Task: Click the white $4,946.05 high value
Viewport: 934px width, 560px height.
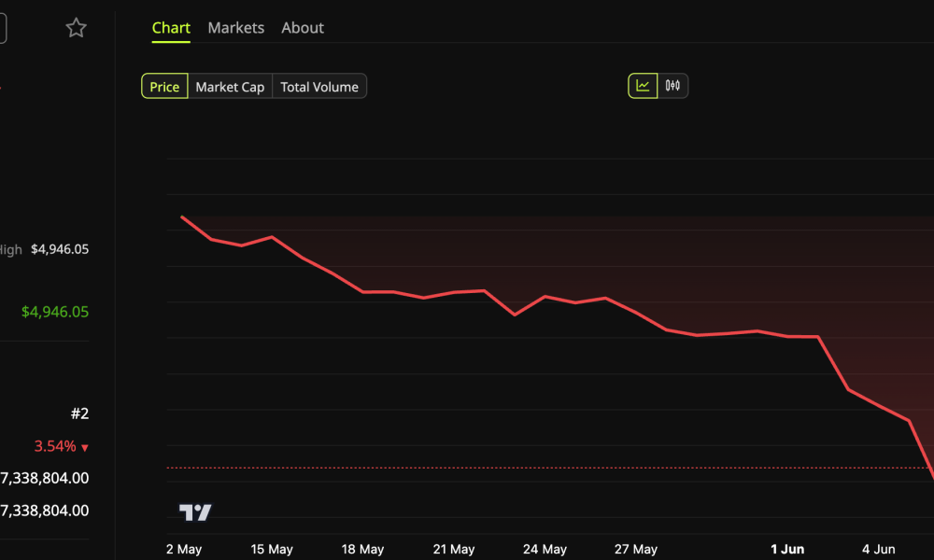Action: click(x=60, y=249)
